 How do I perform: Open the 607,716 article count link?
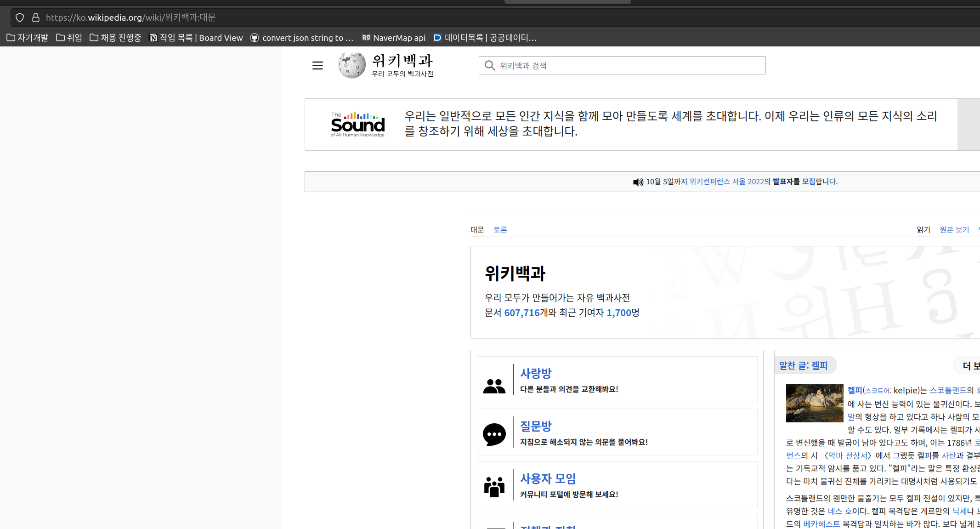521,313
